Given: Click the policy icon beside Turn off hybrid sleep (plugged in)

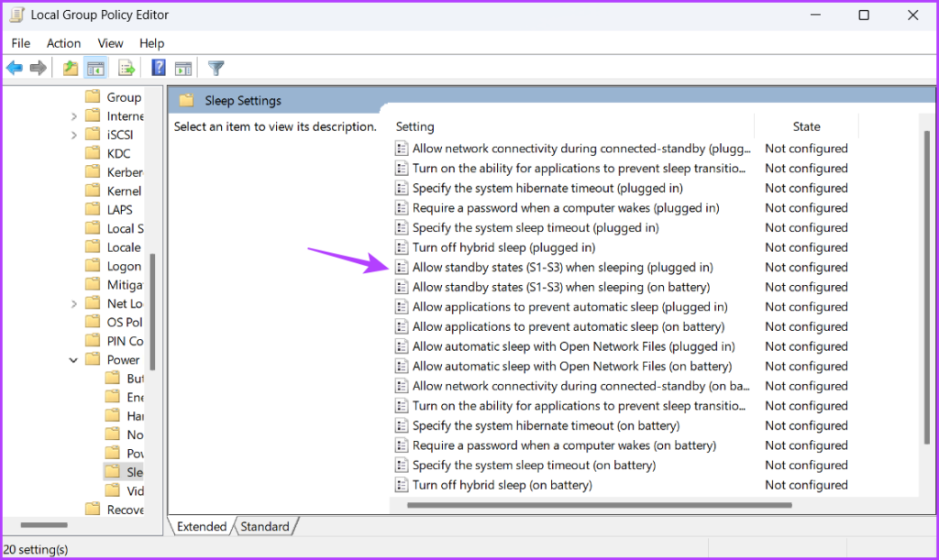Looking at the screenshot, I should [x=402, y=247].
